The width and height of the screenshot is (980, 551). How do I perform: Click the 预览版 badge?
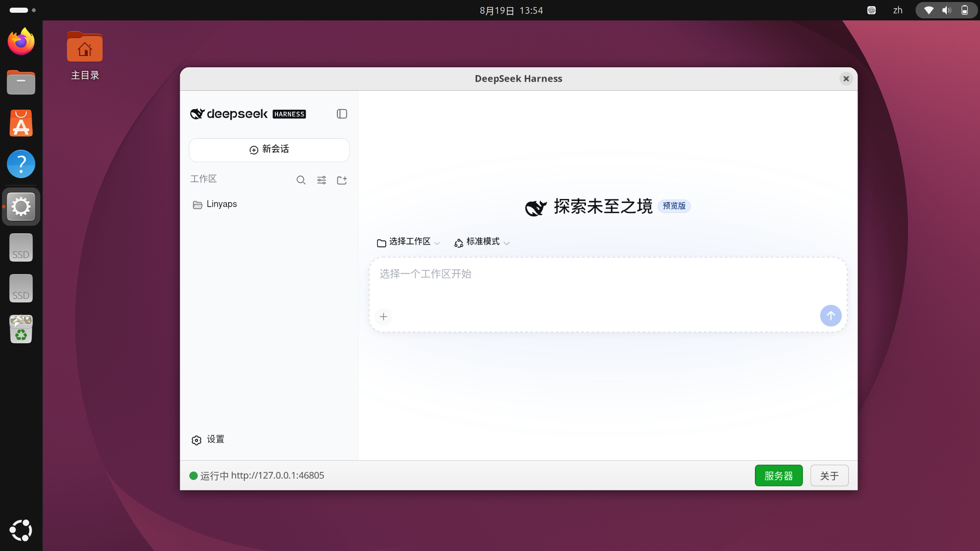(x=674, y=206)
